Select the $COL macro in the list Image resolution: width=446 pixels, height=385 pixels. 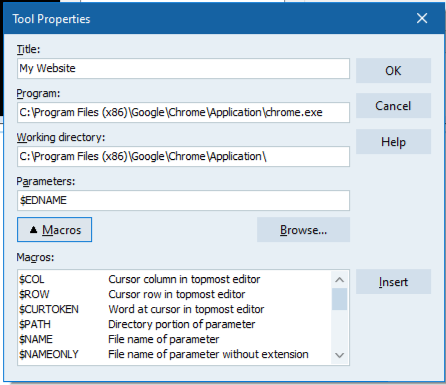[175, 279]
